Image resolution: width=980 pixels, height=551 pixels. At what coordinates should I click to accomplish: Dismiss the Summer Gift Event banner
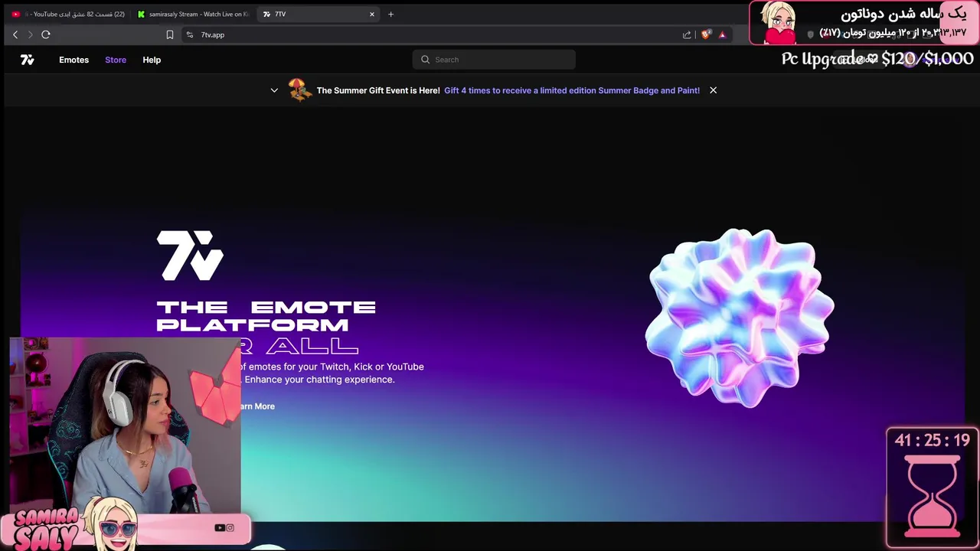click(x=713, y=90)
